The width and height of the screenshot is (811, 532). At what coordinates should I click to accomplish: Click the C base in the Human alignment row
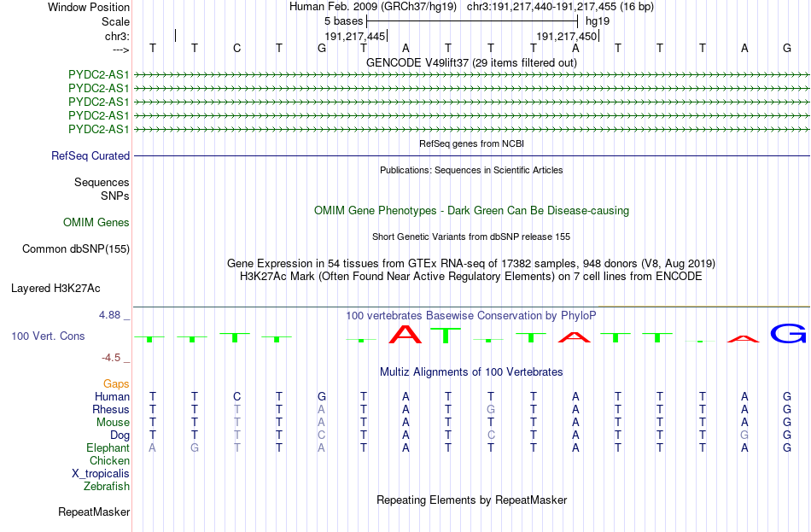[x=236, y=397]
